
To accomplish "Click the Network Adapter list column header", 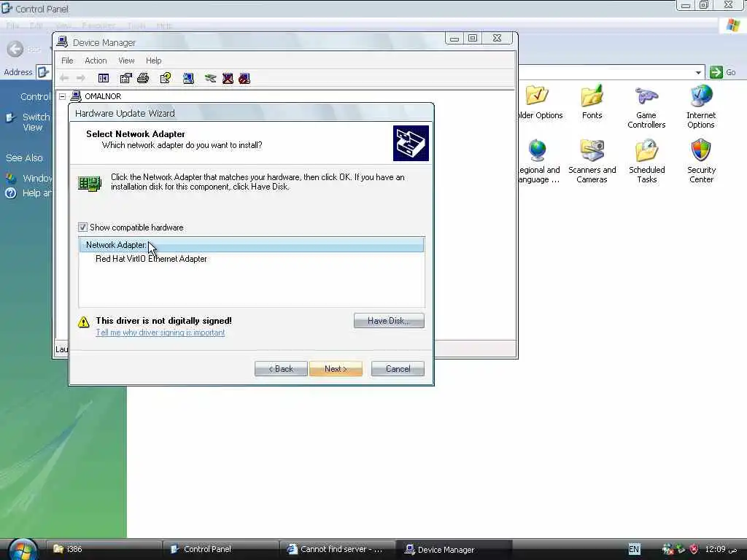I will point(252,245).
